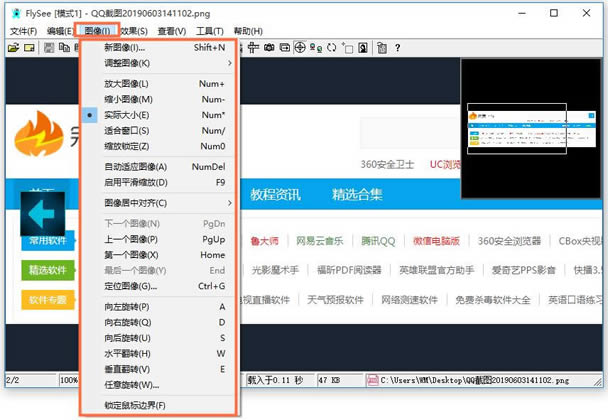Toggle 自动适应图像(A) option
608x420 pixels.
158,167
